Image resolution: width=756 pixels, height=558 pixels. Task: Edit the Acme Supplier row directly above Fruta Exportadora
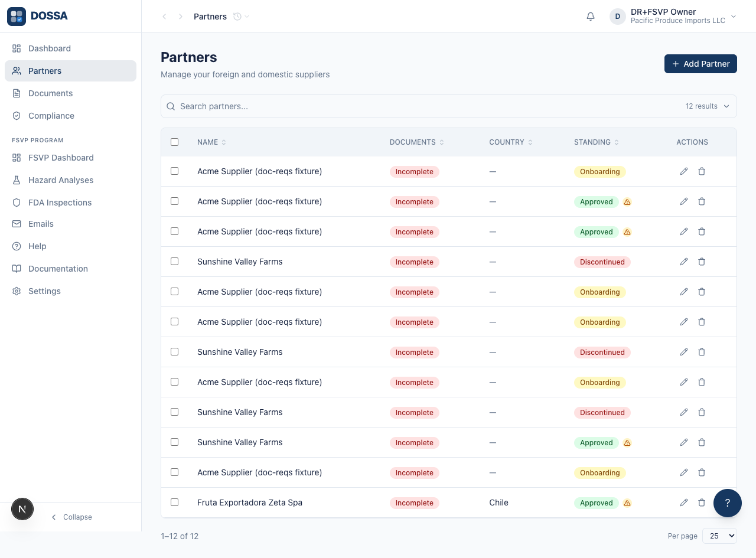(684, 472)
